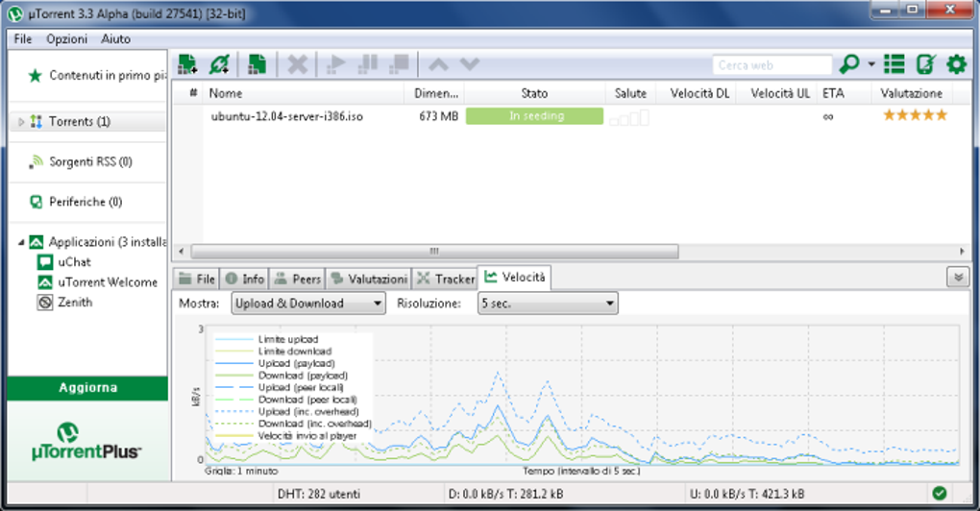Image resolution: width=980 pixels, height=511 pixels.
Task: Click the scroll left arrow of torrent list
Action: pyautogui.click(x=182, y=251)
